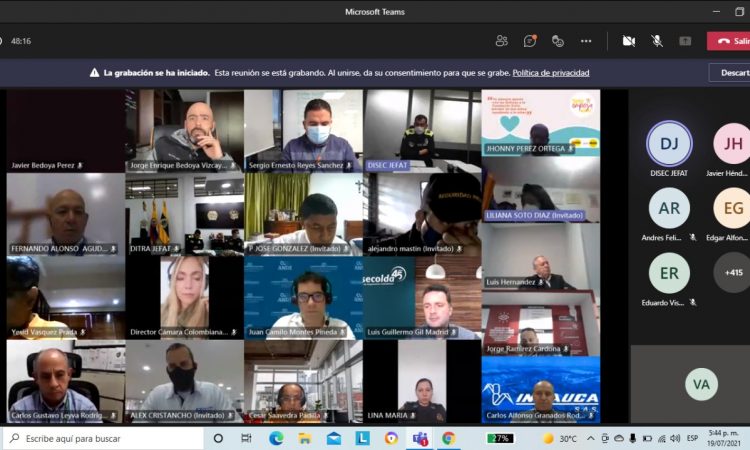The width and height of the screenshot is (750, 450).
Task: Open the Windows Task View
Action: click(246, 438)
